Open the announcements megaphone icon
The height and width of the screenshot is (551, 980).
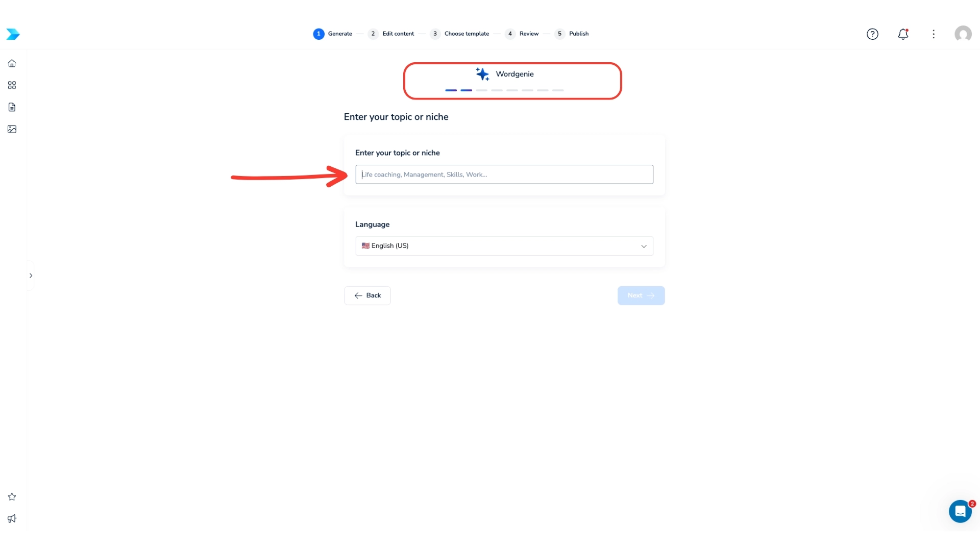pyautogui.click(x=12, y=519)
